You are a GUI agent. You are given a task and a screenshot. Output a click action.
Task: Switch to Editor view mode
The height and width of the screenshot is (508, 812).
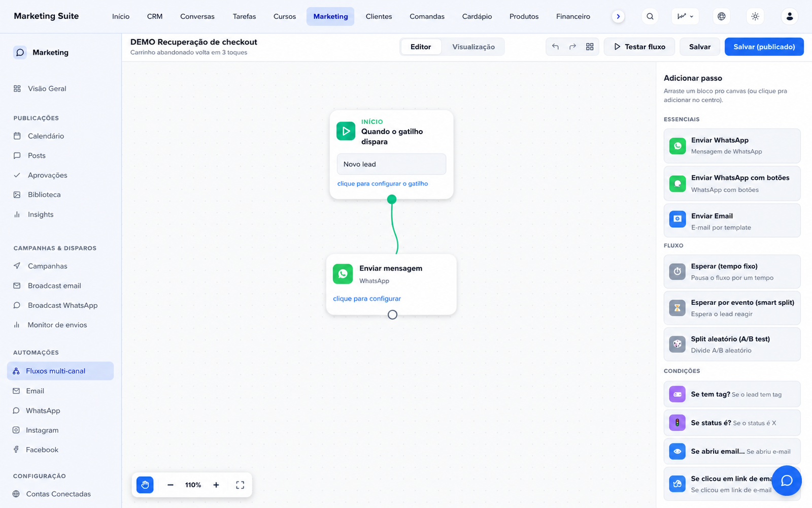tap(421, 47)
